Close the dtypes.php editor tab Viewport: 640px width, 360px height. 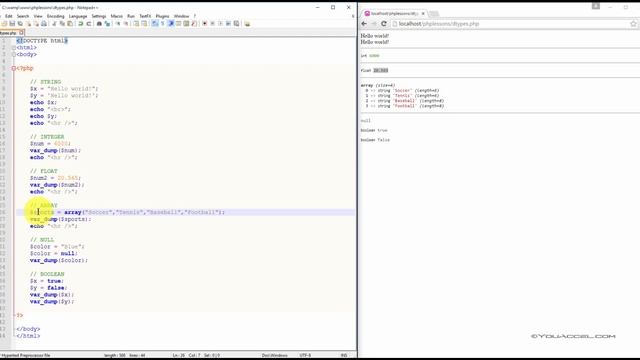click(22, 33)
